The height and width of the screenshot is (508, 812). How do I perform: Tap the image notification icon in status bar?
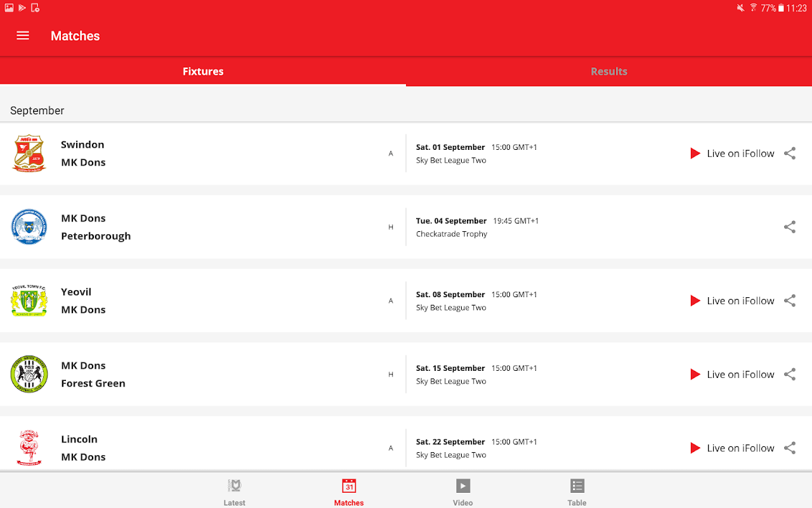[x=9, y=8]
